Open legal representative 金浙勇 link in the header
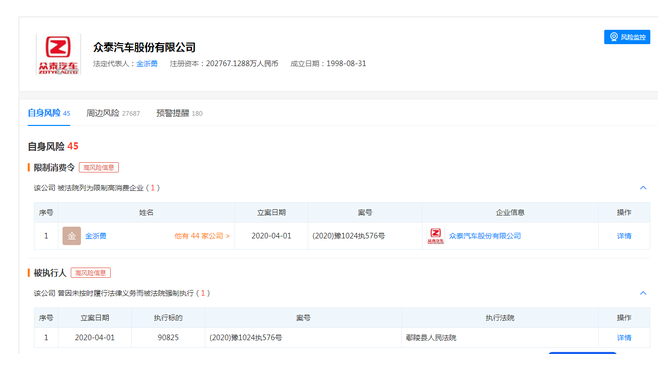This screenshot has height=391, width=670. click(x=147, y=64)
